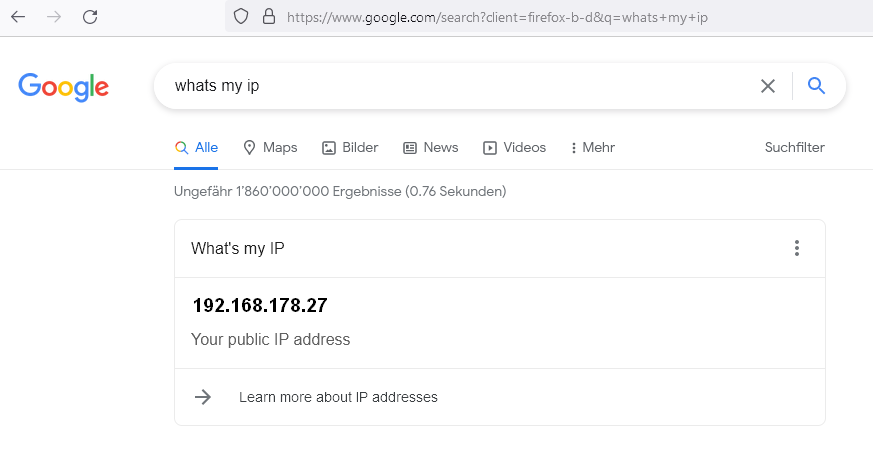873x451 pixels.
Task: Click the padlock site security icon
Action: (x=267, y=17)
